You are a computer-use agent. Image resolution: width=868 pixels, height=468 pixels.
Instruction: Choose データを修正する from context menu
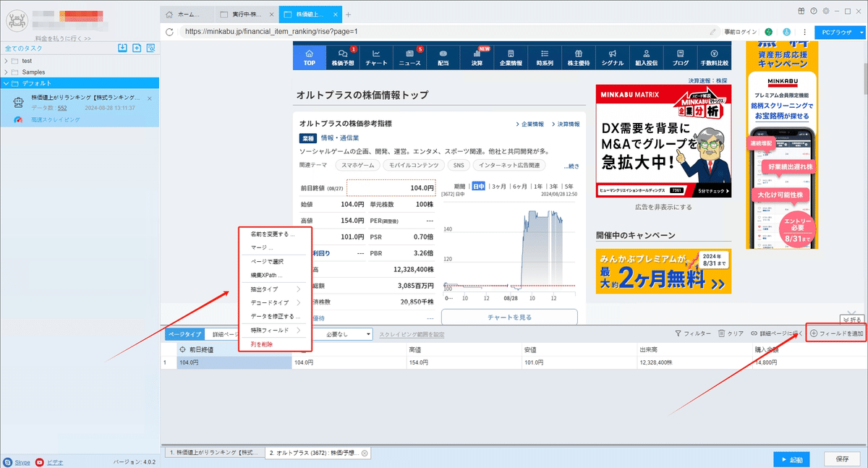[x=275, y=316]
